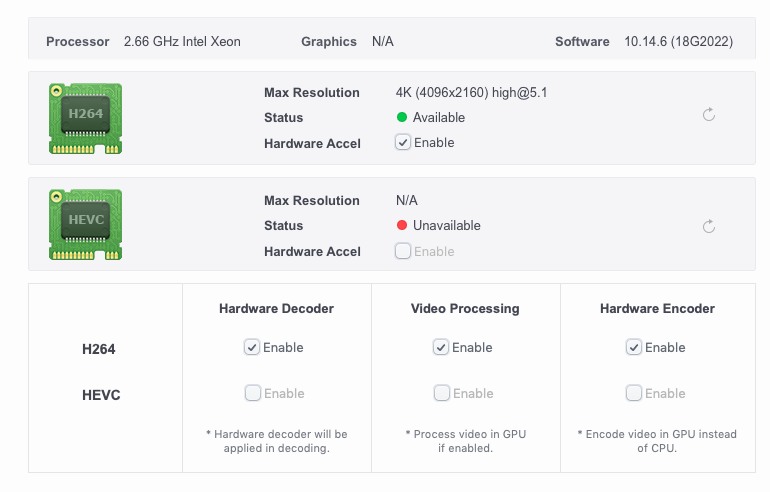Click the HEVC chip icon
Screen dimensions: 770x492
[x=85, y=224]
